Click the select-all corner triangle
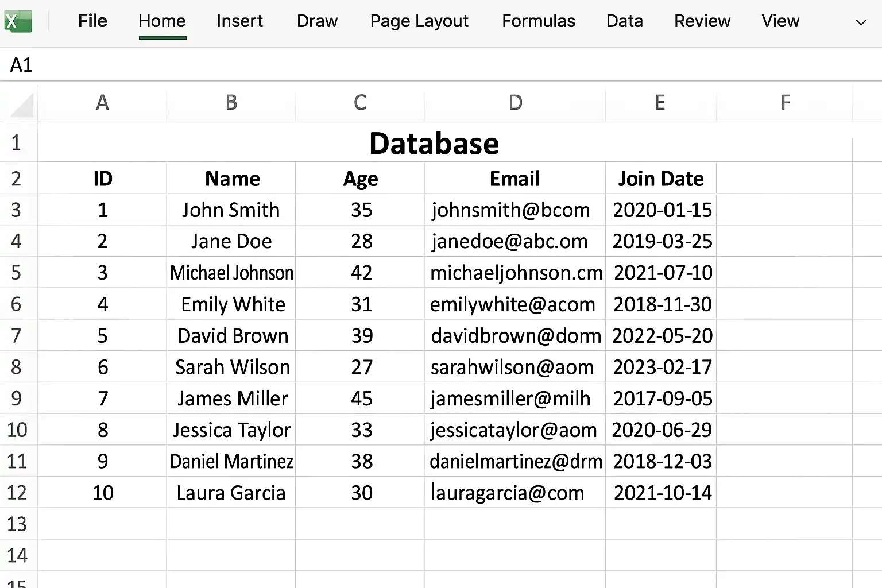The image size is (882, 588). 22,105
